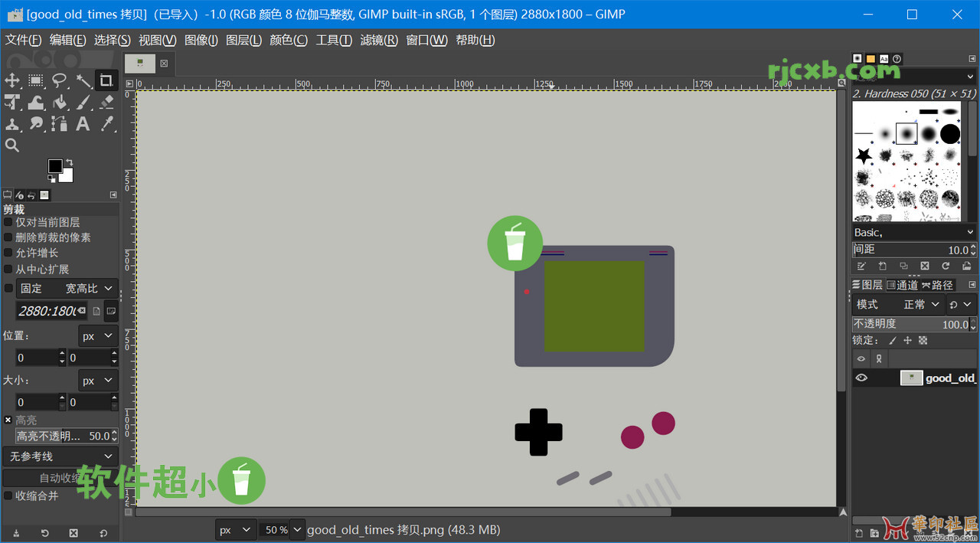This screenshot has height=543, width=980.
Task: Select the Zoom magnifier tool
Action: pos(12,145)
